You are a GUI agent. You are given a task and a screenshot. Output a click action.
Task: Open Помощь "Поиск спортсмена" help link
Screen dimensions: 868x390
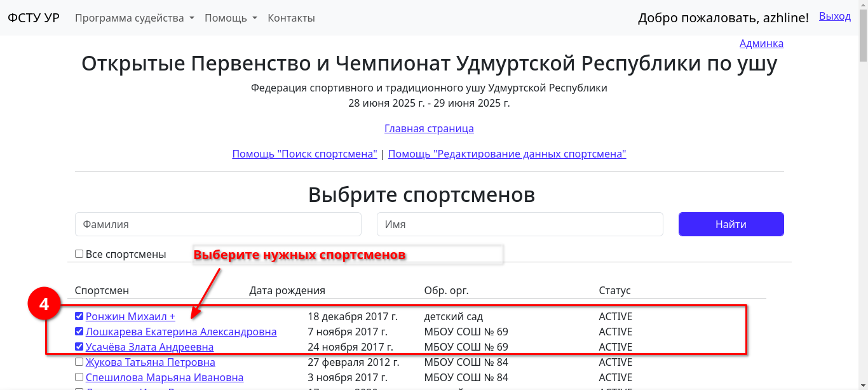pyautogui.click(x=304, y=154)
